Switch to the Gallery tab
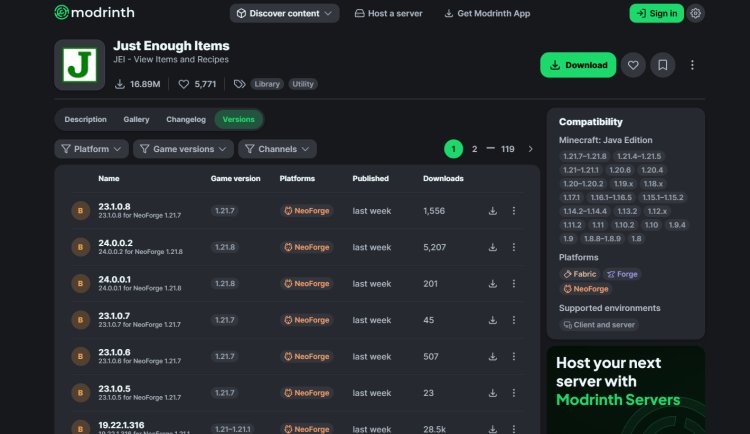Viewport: 750px width, 434px height. point(136,119)
